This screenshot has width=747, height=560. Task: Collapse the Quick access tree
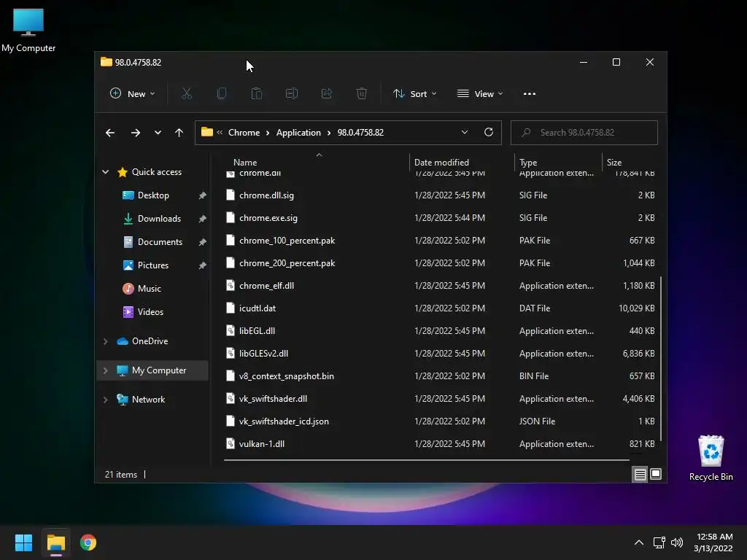(106, 172)
